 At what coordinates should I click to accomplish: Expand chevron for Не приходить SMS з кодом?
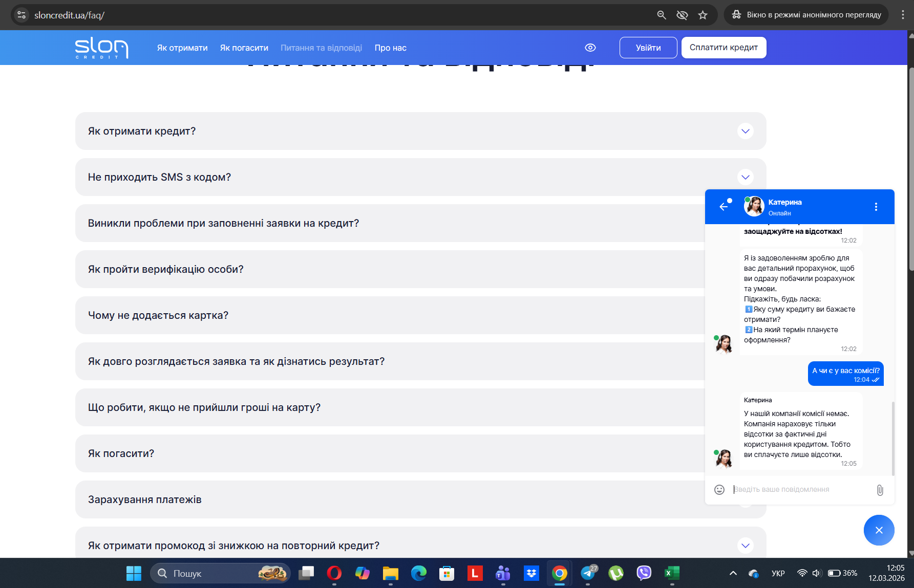pos(746,177)
